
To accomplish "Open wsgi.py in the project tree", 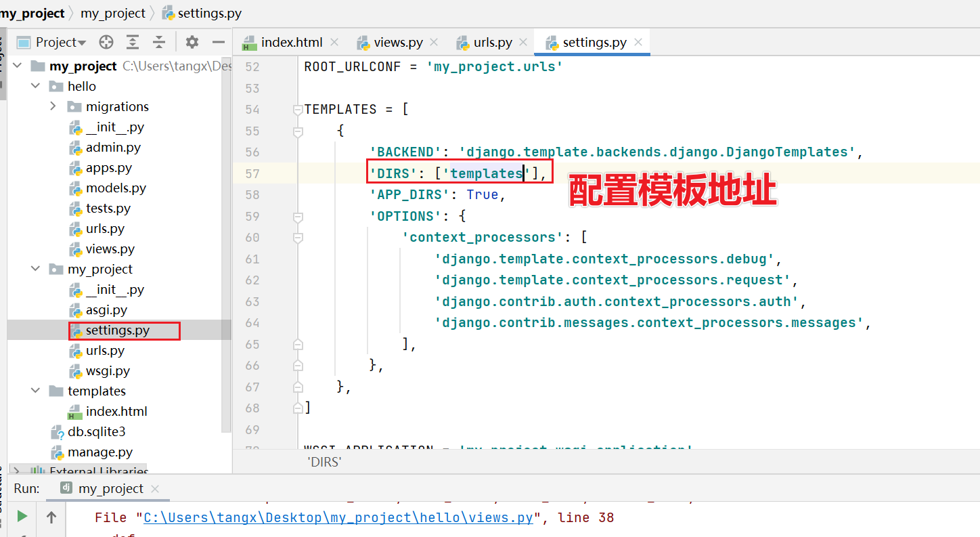I will [108, 370].
